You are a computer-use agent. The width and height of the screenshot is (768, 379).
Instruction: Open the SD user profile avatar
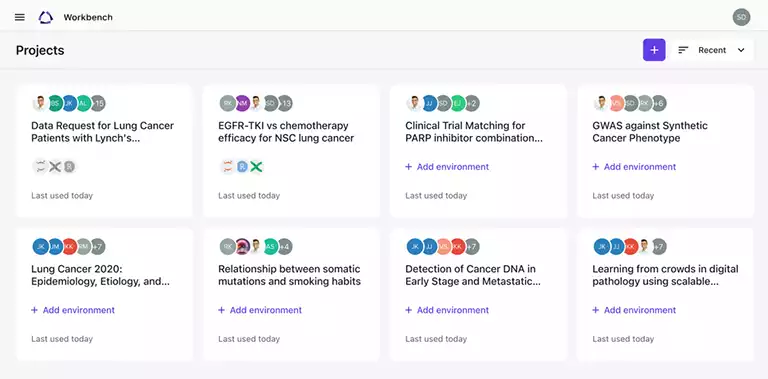741,17
